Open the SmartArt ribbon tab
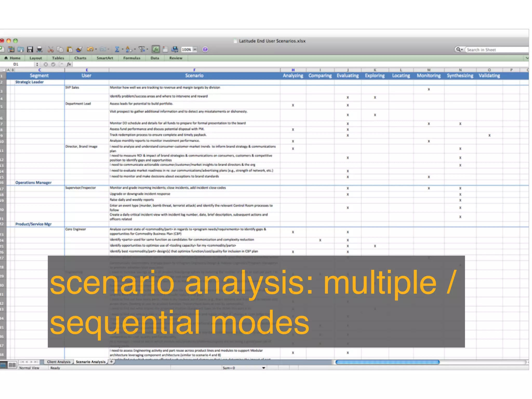 tap(105, 58)
